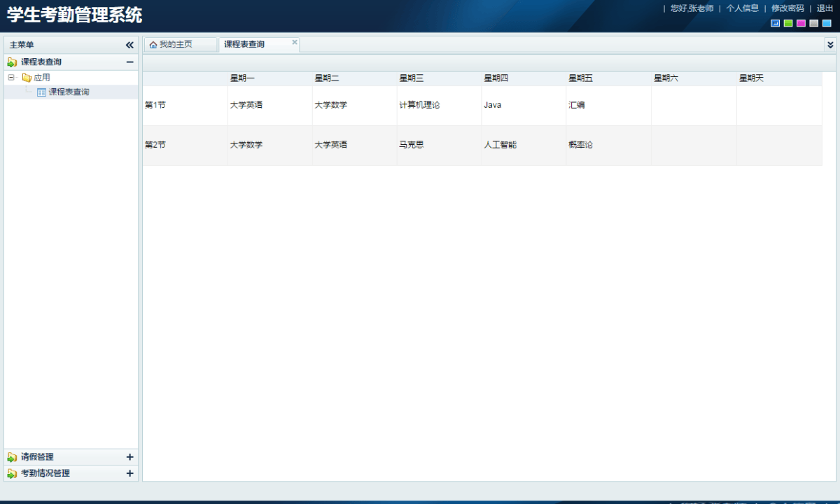840x504 pixels.
Task: Collapse the 课程表查询 section using its minus toggle
Action: pyautogui.click(x=129, y=62)
